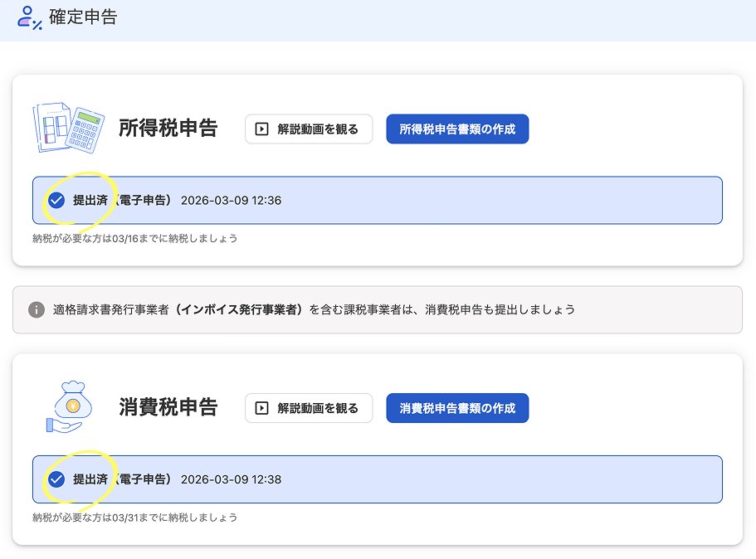
Task: Click the info icon in インボイス notice
Action: (37, 309)
